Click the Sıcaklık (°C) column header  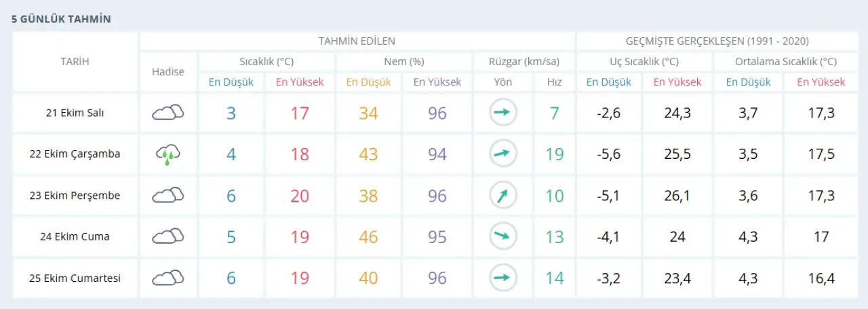(267, 62)
